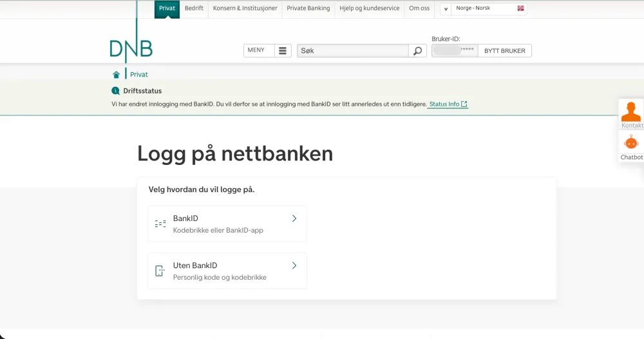Click the Søk search input field
Screen dimensions: 644x339
352,51
